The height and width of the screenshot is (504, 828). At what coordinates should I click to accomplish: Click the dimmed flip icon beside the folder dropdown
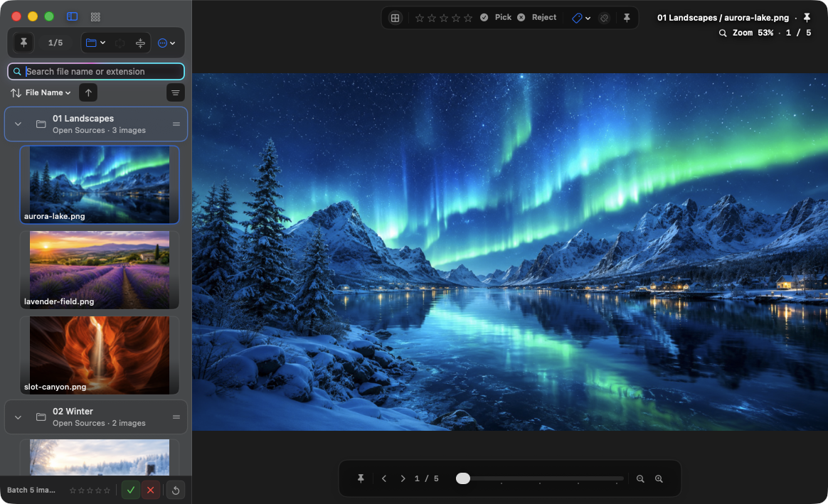click(x=120, y=43)
